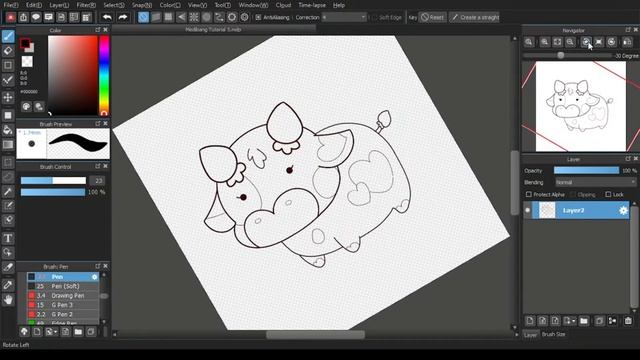Select the Operation tool

(8, 253)
